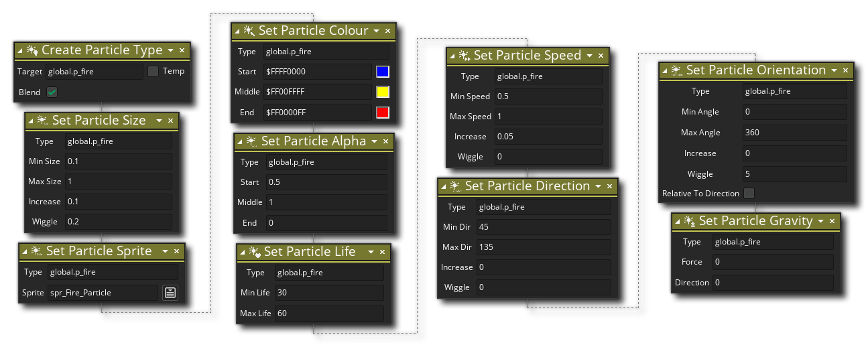Edit the Gravity Force field
The width and height of the screenshot is (868, 347).
[x=773, y=262]
